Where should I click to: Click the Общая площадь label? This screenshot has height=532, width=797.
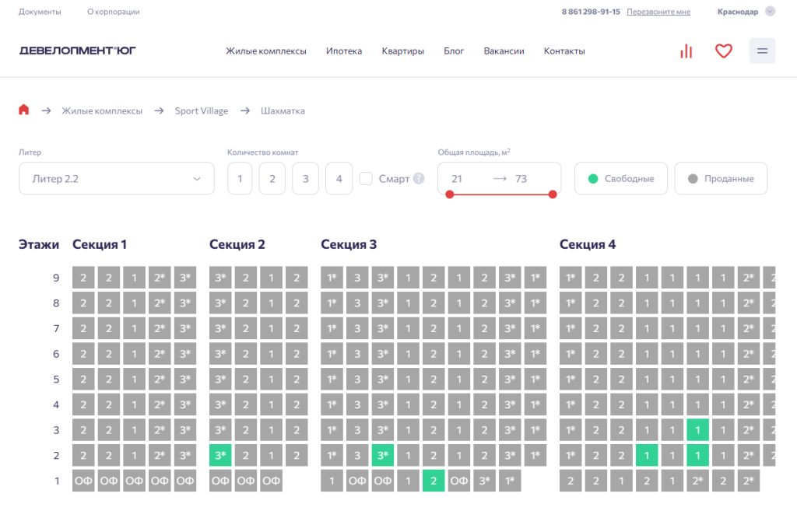pyautogui.click(x=474, y=152)
